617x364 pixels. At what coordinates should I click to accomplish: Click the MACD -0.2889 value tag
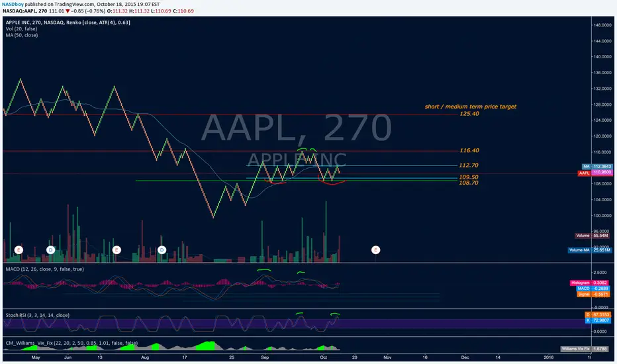click(x=593, y=289)
